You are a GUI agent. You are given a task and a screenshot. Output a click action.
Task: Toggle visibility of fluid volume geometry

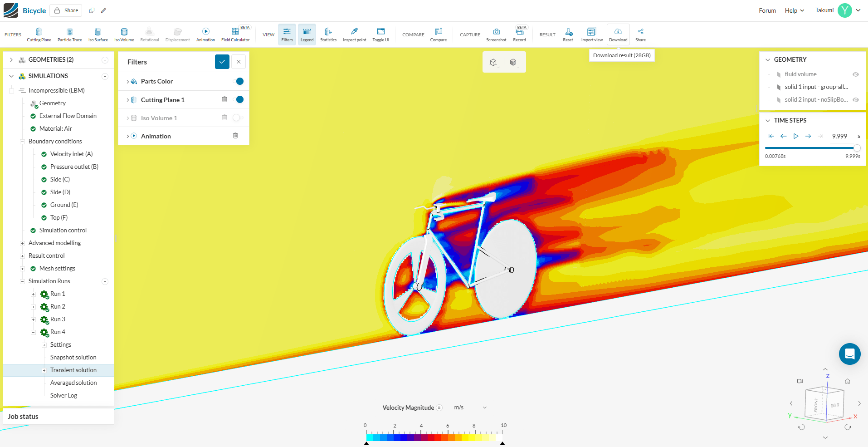click(855, 74)
